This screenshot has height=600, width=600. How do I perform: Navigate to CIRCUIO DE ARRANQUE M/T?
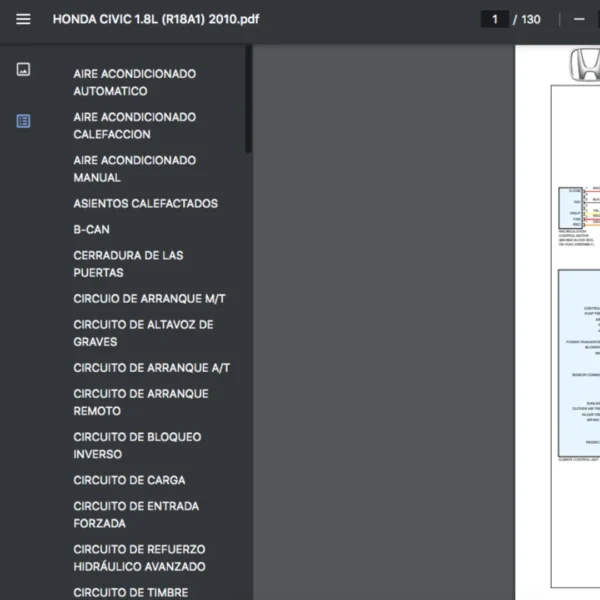click(x=156, y=298)
